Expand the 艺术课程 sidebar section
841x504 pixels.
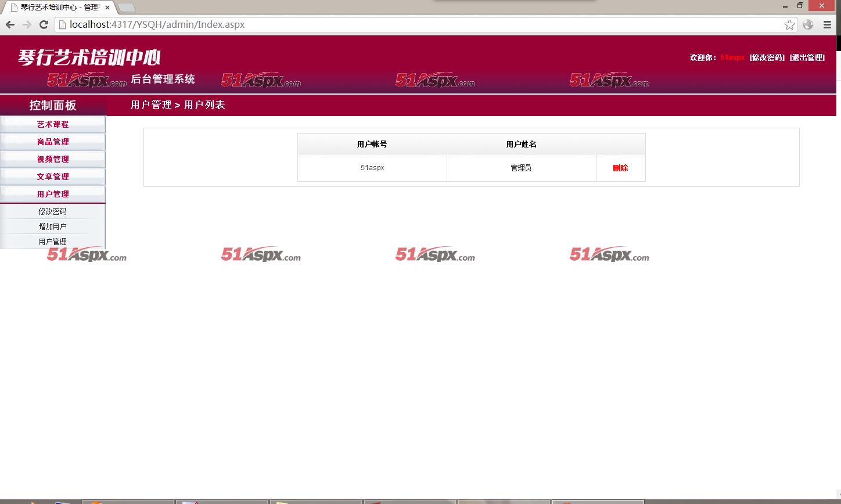pyautogui.click(x=53, y=124)
